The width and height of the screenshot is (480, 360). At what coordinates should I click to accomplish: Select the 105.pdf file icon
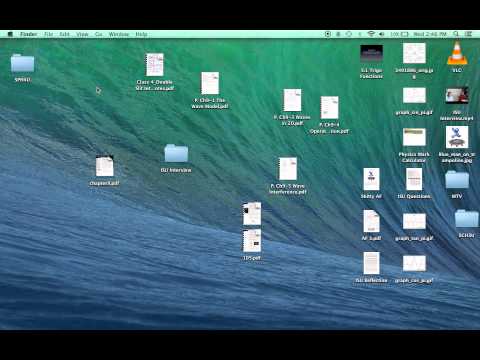(252, 241)
